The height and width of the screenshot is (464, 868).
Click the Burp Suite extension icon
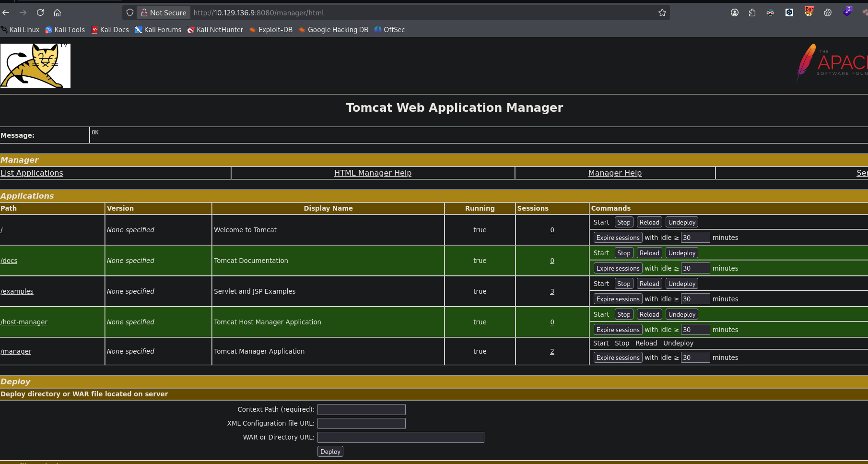click(809, 12)
